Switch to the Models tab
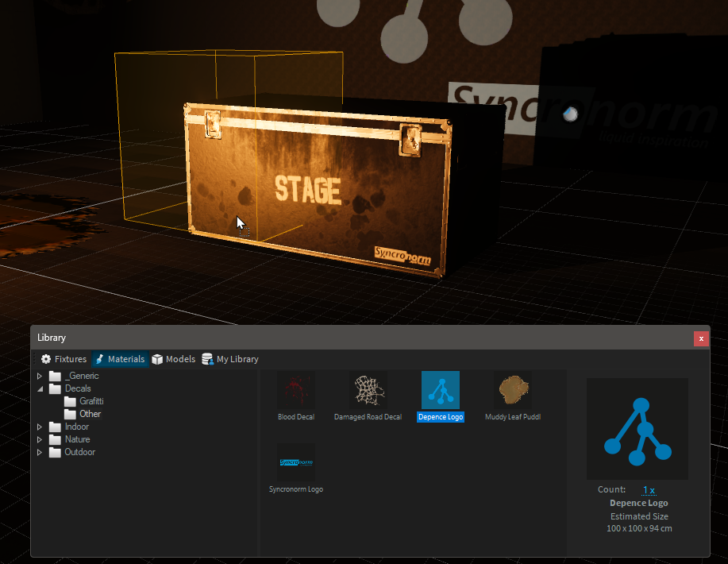The image size is (728, 564). coord(174,359)
